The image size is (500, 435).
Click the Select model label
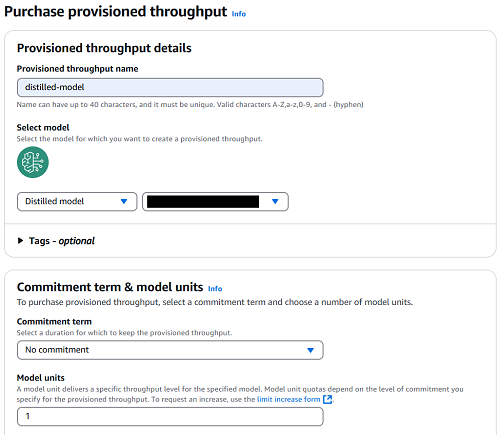(x=43, y=127)
